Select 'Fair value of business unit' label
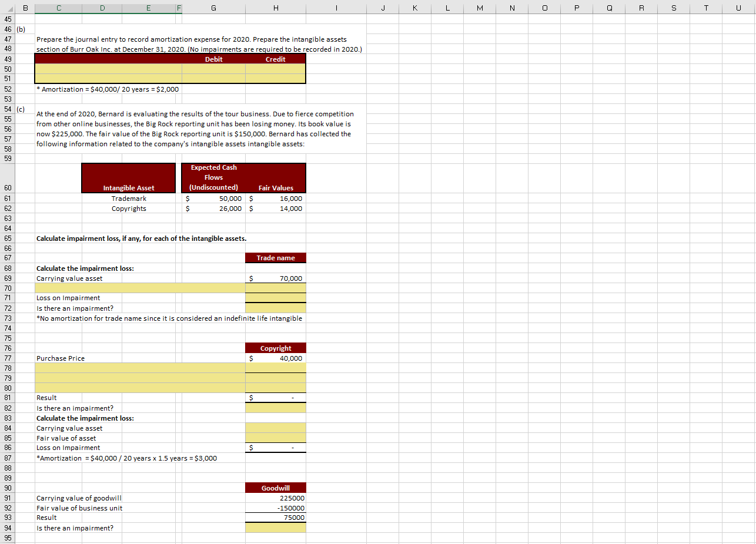 (79, 508)
